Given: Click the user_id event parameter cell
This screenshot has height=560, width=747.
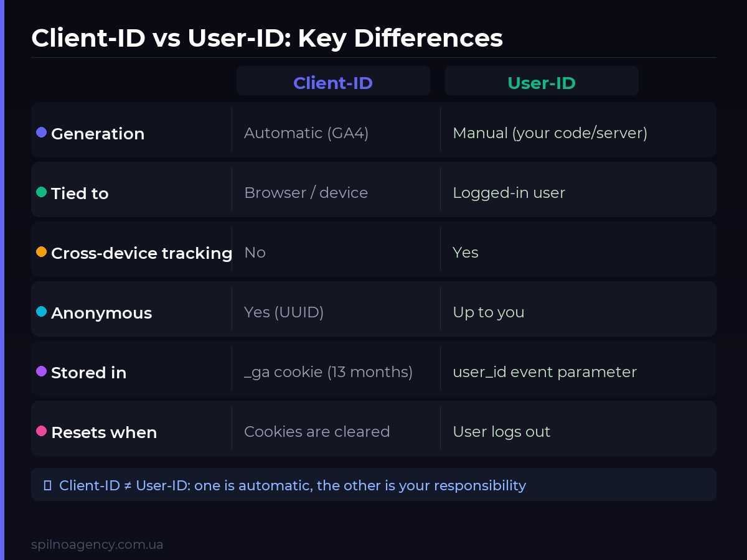Looking at the screenshot, I should click(545, 372).
